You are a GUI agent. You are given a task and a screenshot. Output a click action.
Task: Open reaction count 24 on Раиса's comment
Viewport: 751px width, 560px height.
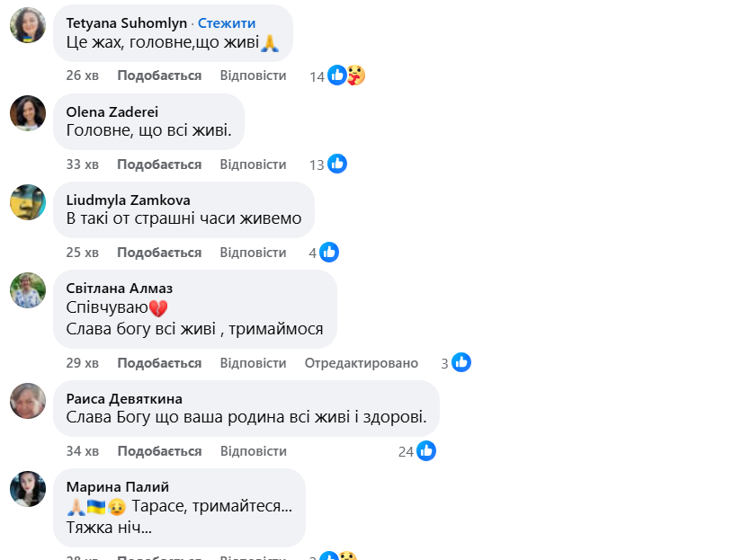[406, 451]
